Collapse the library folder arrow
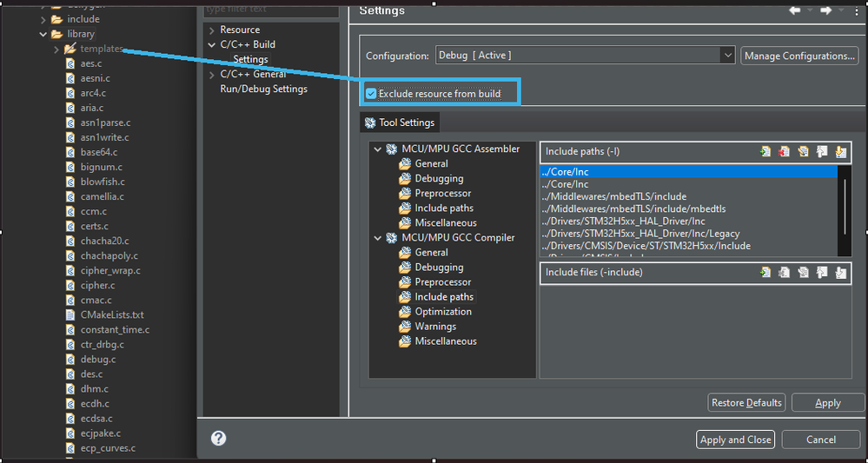 [43, 34]
